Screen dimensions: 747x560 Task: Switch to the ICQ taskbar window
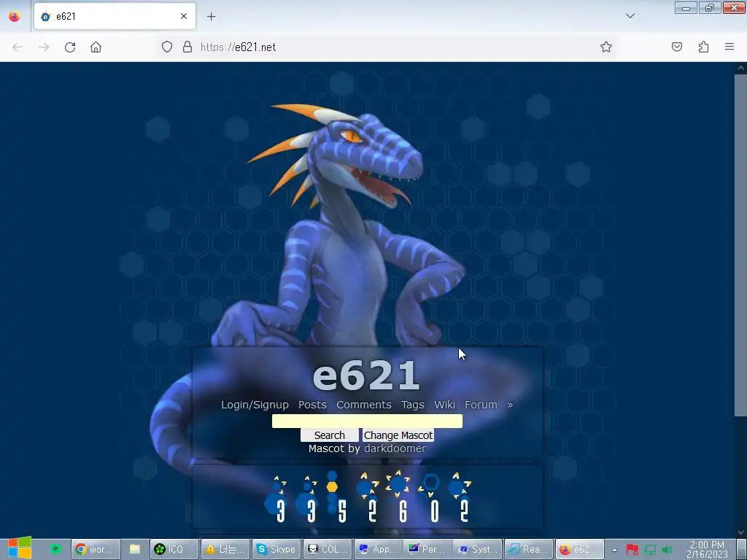pos(174,550)
